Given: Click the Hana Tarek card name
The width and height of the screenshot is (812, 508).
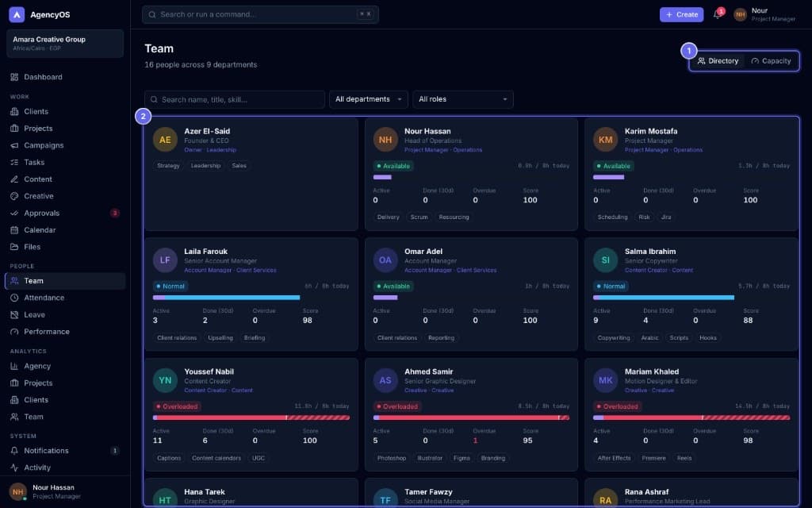Looking at the screenshot, I should coord(205,492).
